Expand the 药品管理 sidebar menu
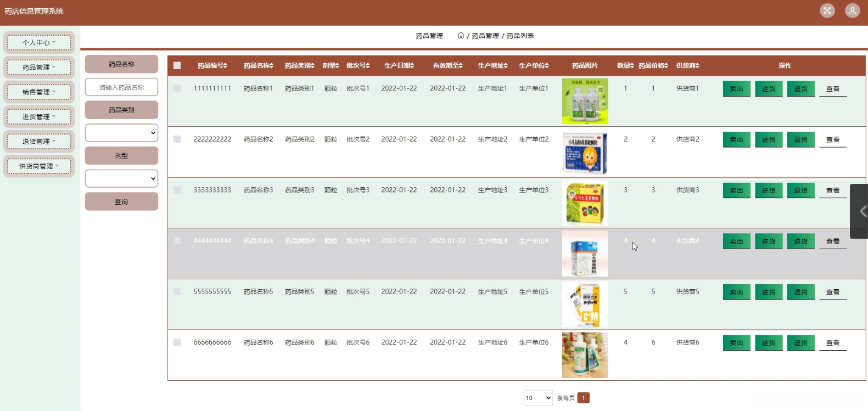 (x=39, y=67)
